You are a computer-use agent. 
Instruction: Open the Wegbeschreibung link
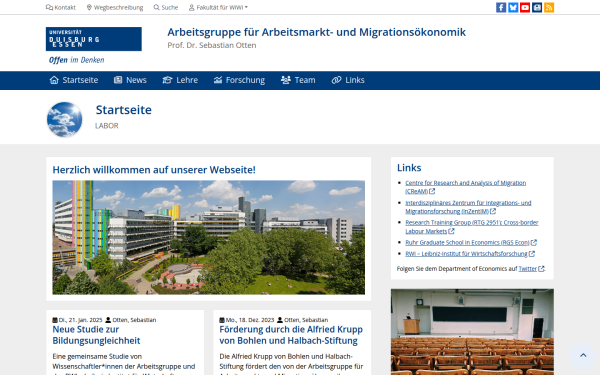click(115, 7)
